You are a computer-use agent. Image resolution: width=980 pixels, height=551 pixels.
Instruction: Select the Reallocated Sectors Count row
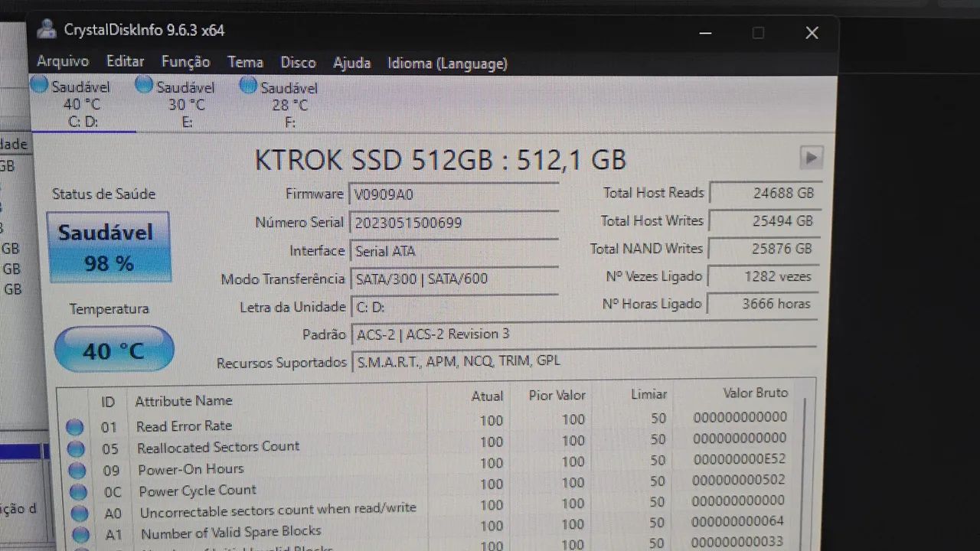(430, 442)
